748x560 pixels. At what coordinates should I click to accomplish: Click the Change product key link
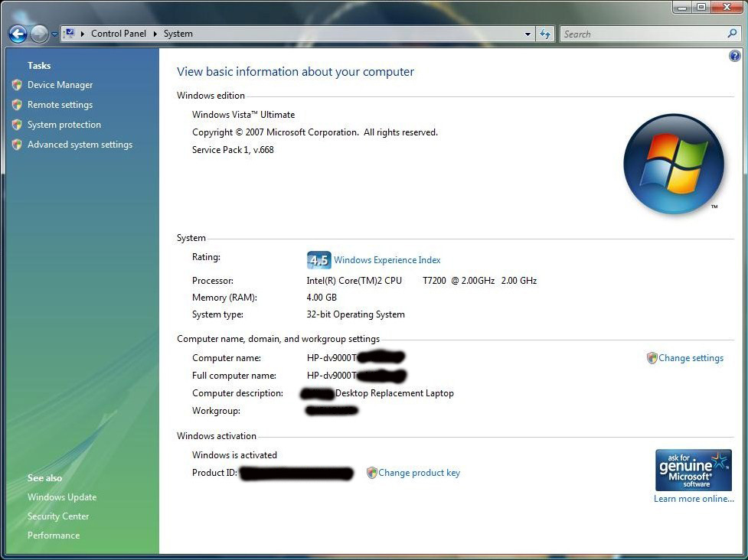419,473
